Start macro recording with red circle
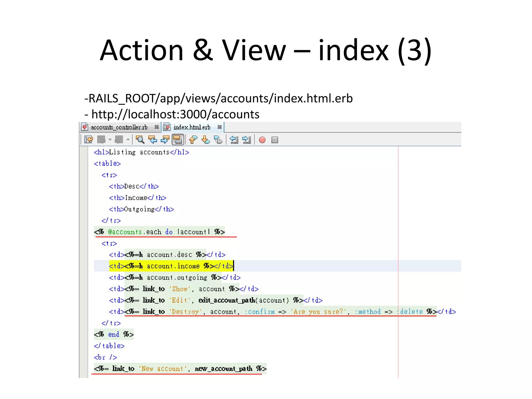Viewport: 532px width, 399px height. [x=262, y=140]
